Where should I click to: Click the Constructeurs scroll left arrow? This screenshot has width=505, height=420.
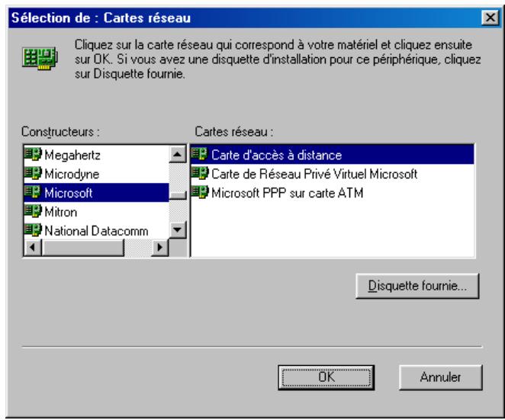33,248
